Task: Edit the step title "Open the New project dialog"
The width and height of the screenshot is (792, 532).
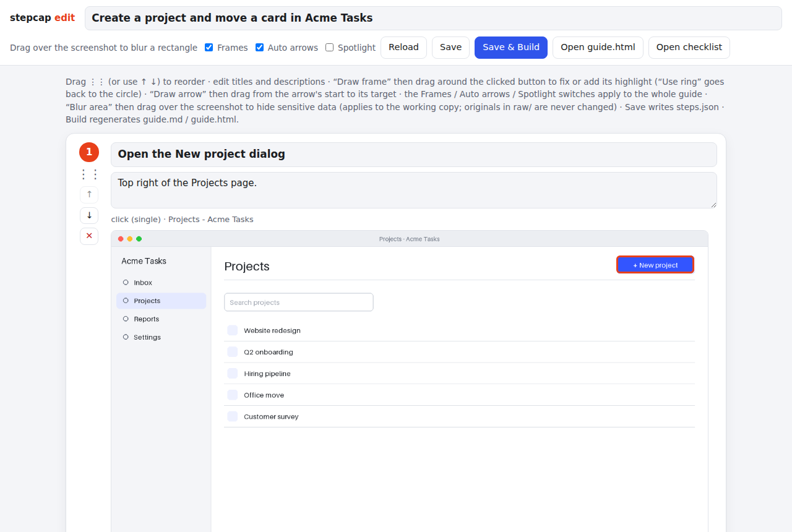Action: coord(414,155)
